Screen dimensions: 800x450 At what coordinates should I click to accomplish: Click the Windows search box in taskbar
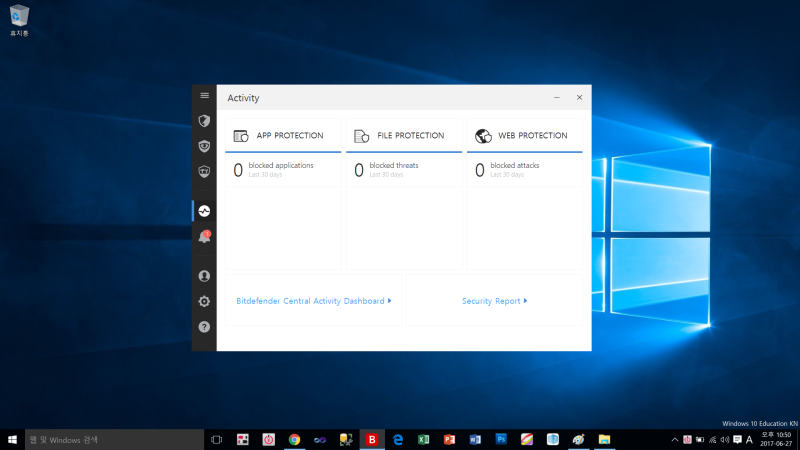114,439
